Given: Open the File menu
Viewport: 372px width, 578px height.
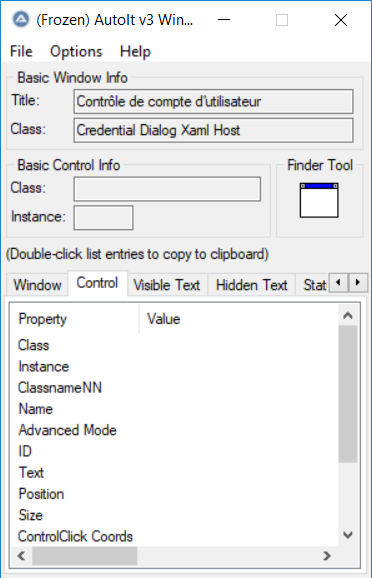Looking at the screenshot, I should [21, 51].
